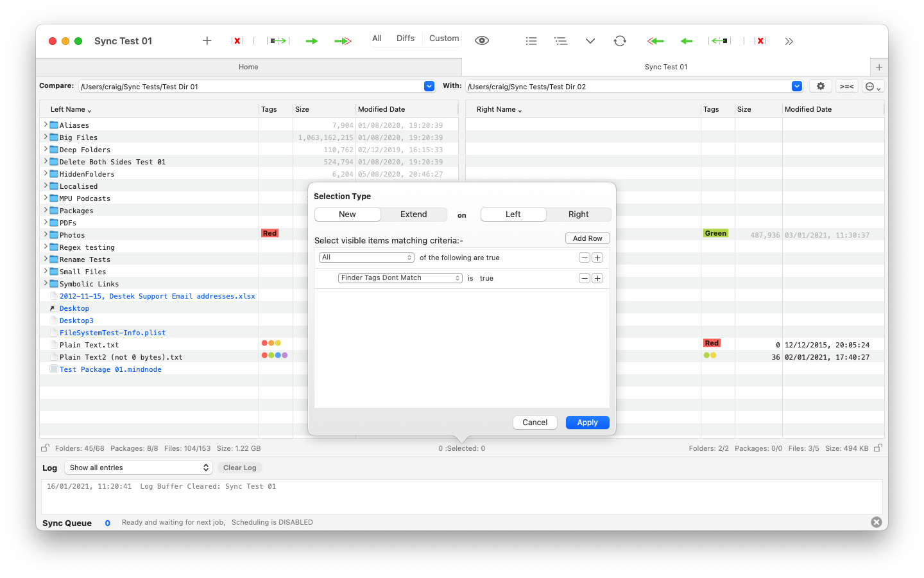Click the toolbar overflow double-chevron icon
The width and height of the screenshot is (924, 578).
pos(789,41)
